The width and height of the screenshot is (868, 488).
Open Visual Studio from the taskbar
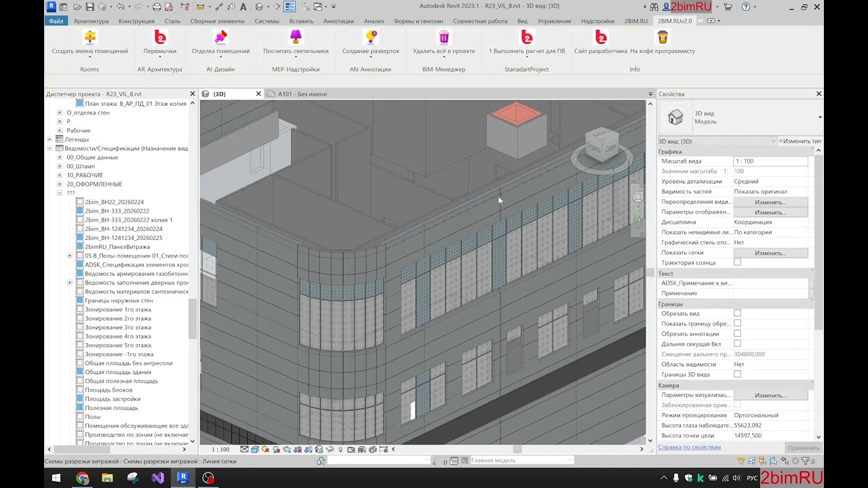(157, 478)
